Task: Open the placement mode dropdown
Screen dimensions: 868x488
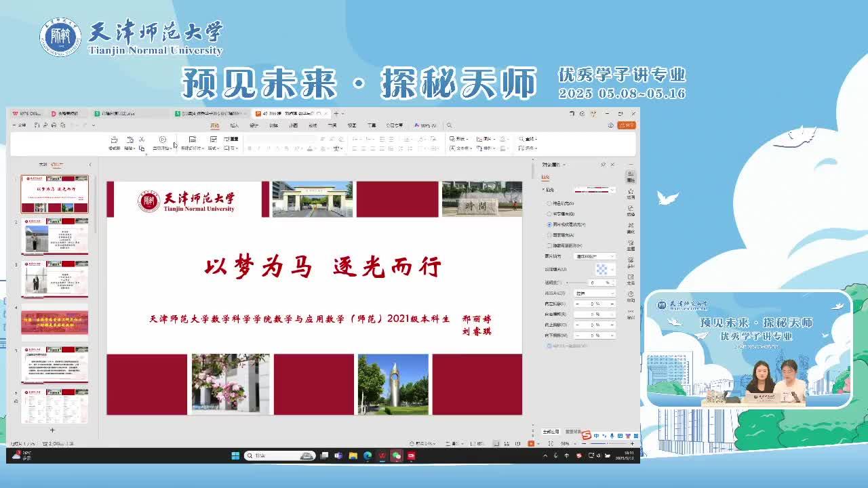Action: pyautogui.click(x=595, y=293)
